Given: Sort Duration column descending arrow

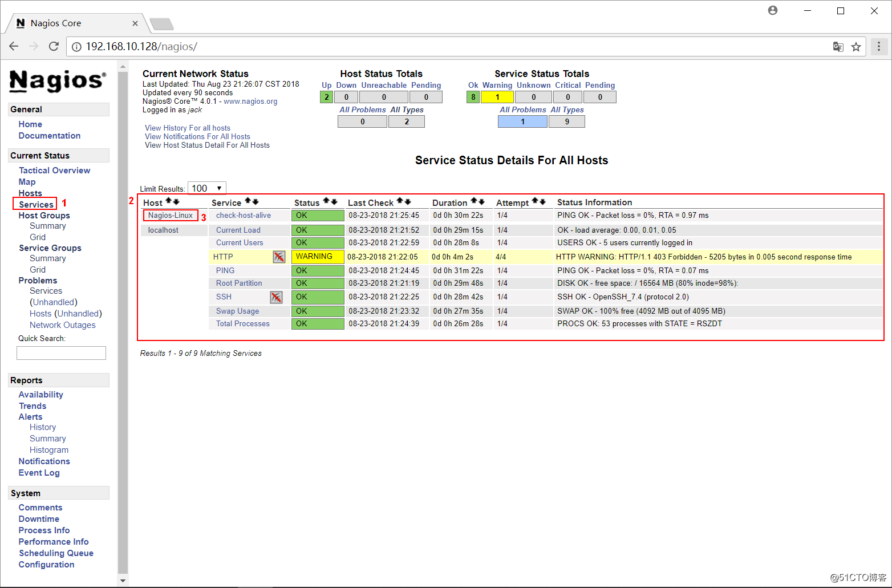Looking at the screenshot, I should tap(481, 201).
